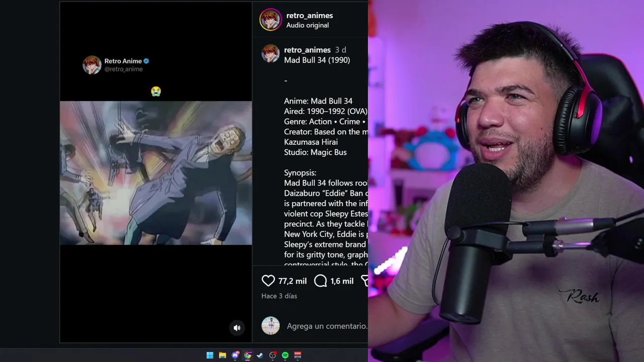Click the 'Mad Bull 34 (1990)' caption title
This screenshot has width=644, height=362.
[x=317, y=60]
